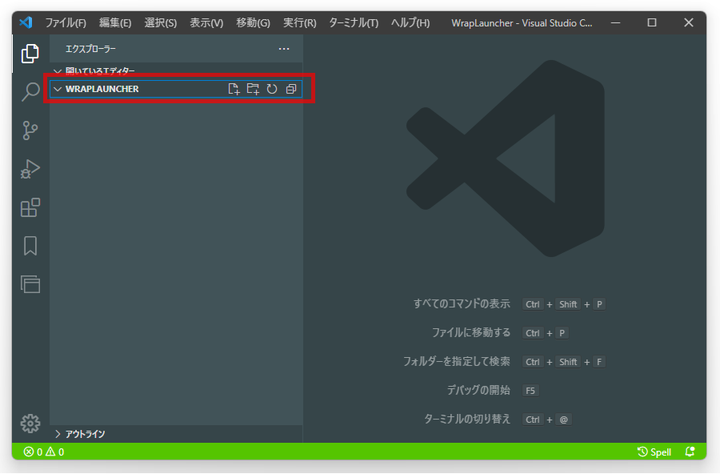
Task: Click the VS Code logo in title bar
Action: pos(26,22)
